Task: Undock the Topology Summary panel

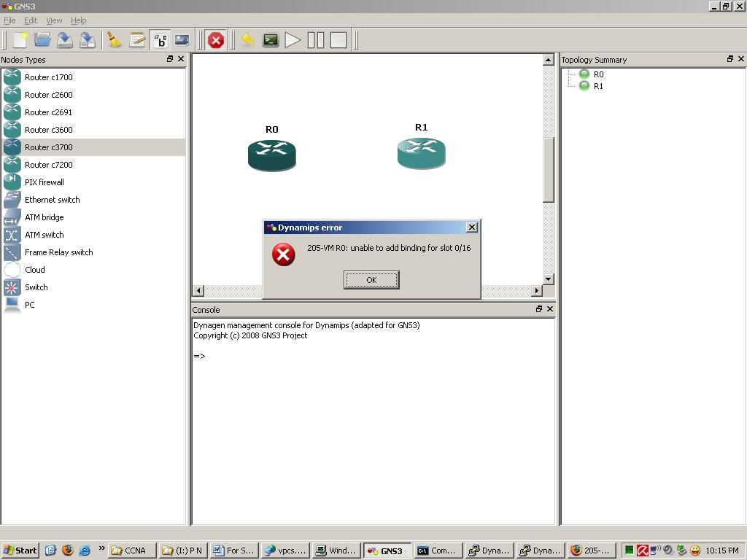Action: point(730,59)
